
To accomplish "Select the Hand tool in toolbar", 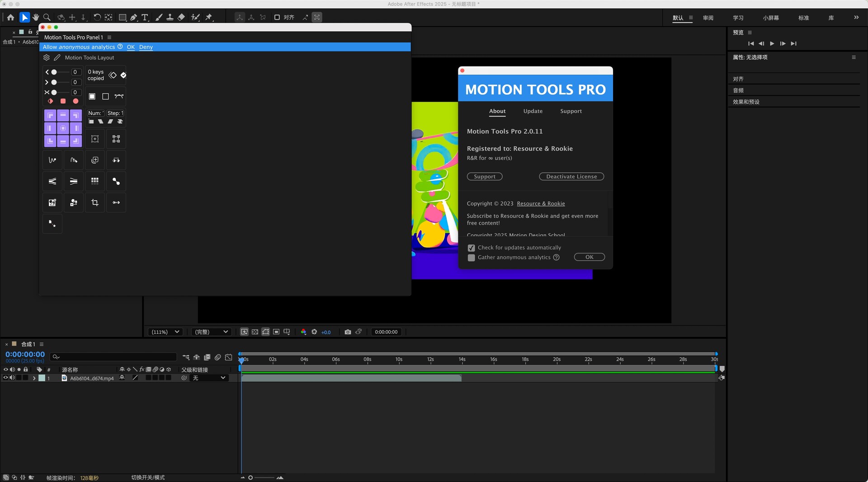I will click(36, 17).
